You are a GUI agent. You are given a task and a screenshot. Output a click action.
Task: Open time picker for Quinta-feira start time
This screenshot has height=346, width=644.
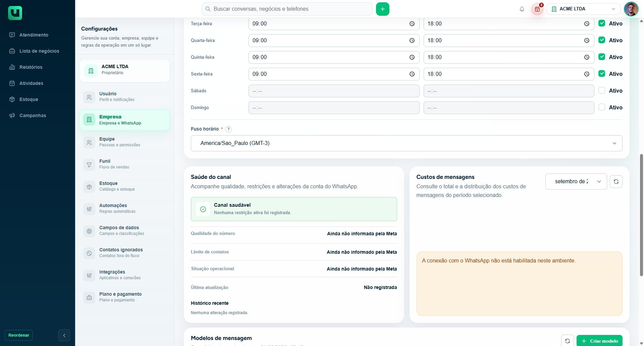pyautogui.click(x=412, y=58)
